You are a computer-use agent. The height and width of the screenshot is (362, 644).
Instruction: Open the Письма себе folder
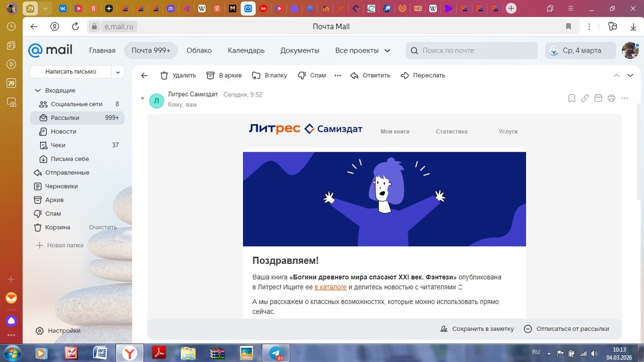click(77, 159)
